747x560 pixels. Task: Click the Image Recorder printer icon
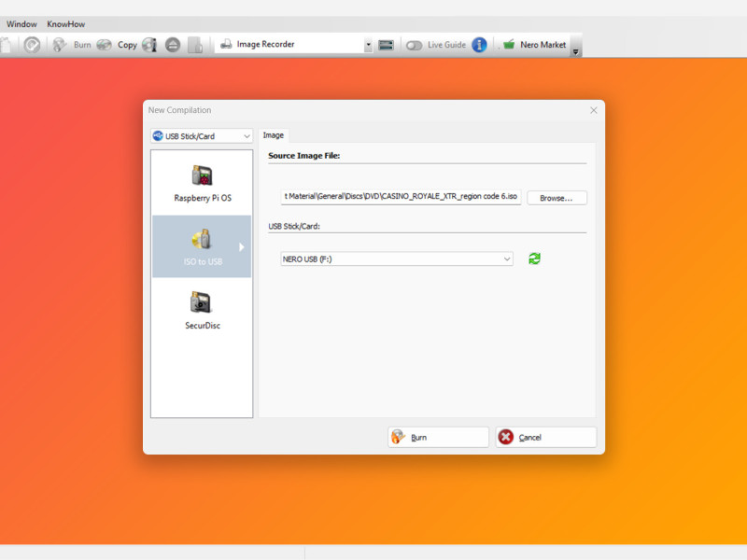point(226,44)
